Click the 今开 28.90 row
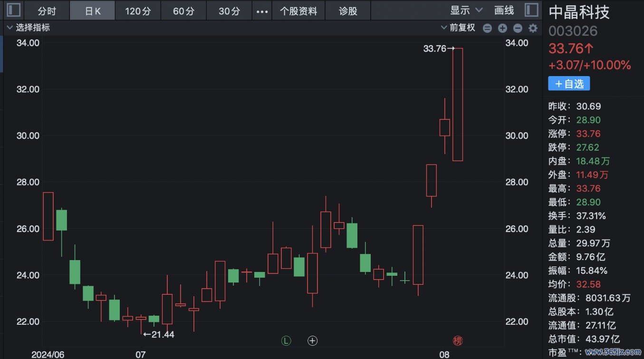The width and height of the screenshot is (644, 359). [x=574, y=120]
